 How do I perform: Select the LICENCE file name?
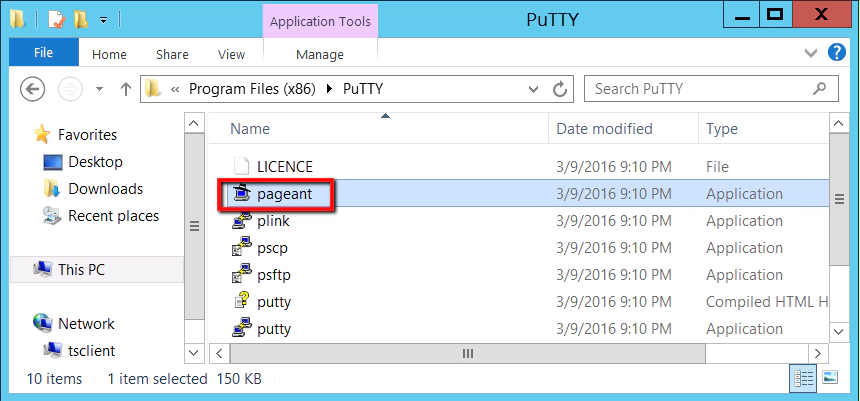click(x=285, y=167)
